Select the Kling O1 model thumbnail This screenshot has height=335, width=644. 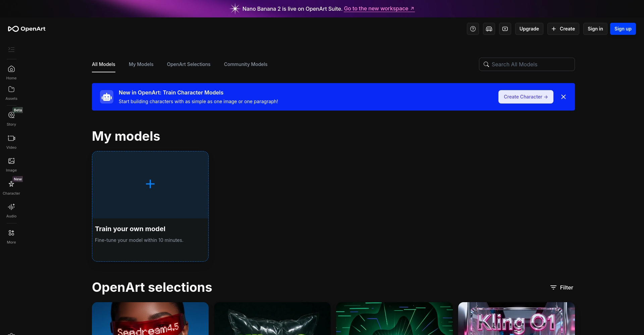[x=516, y=319]
